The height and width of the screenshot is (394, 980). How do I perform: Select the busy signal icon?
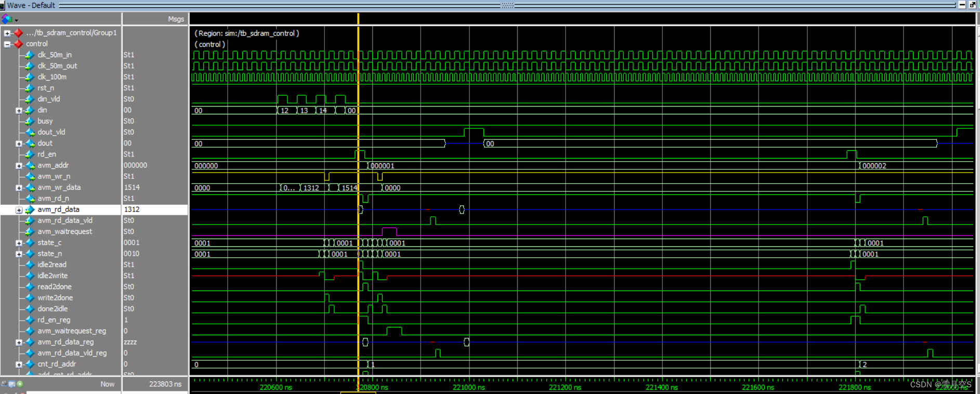coord(30,121)
